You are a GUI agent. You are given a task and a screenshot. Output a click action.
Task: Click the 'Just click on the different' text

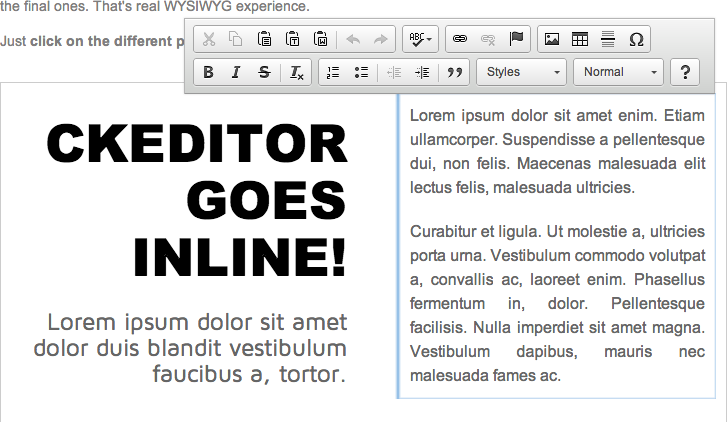92,41
